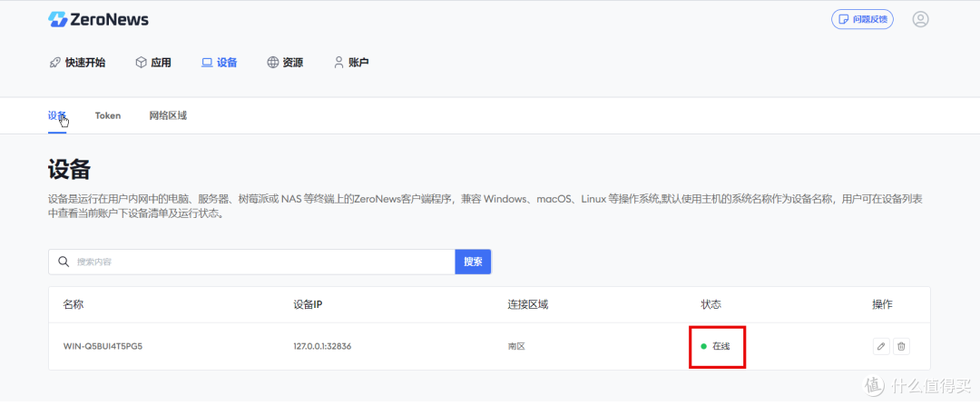Delete device WIN-Q5BUI4T5PG5 with trash icon

(901, 346)
